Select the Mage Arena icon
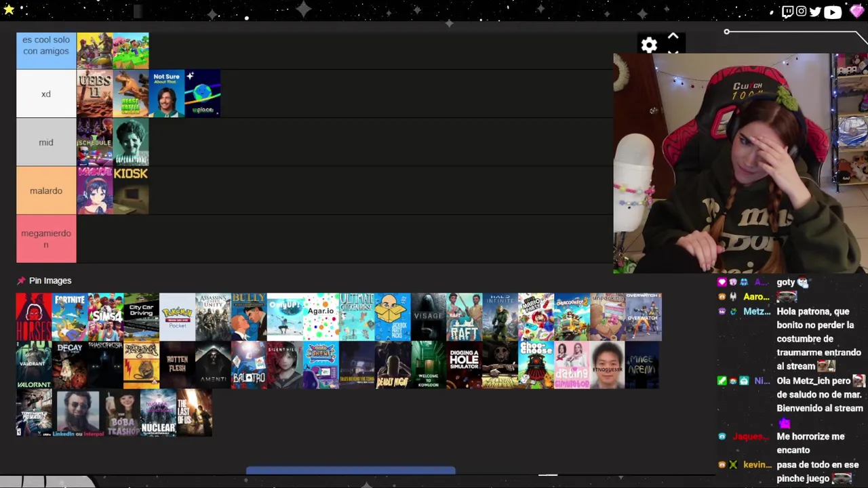 (x=644, y=365)
